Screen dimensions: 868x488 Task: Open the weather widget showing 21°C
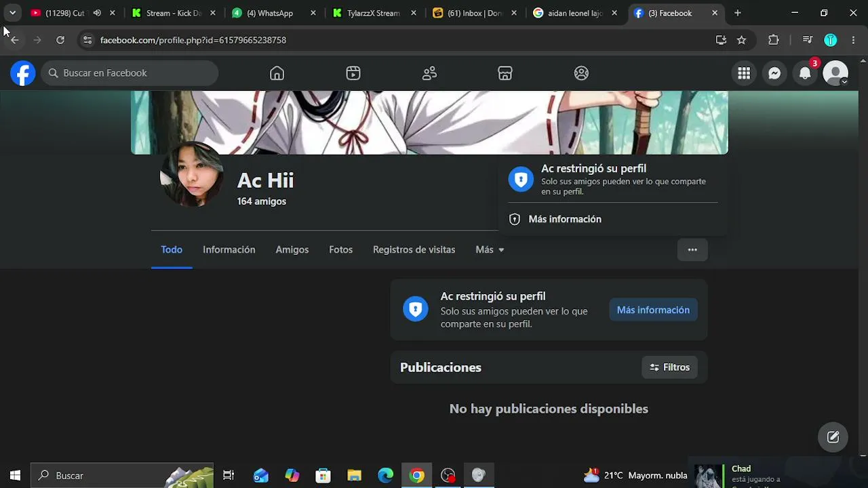(635, 476)
